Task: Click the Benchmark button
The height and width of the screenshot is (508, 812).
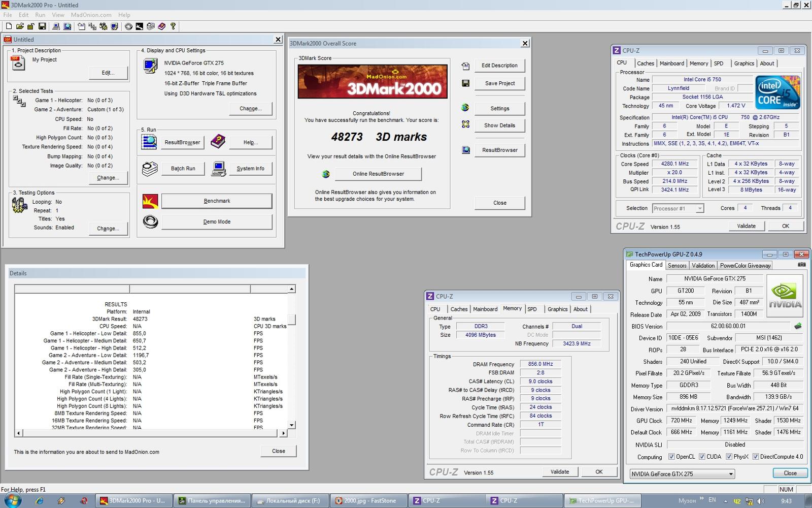Action: tap(217, 201)
